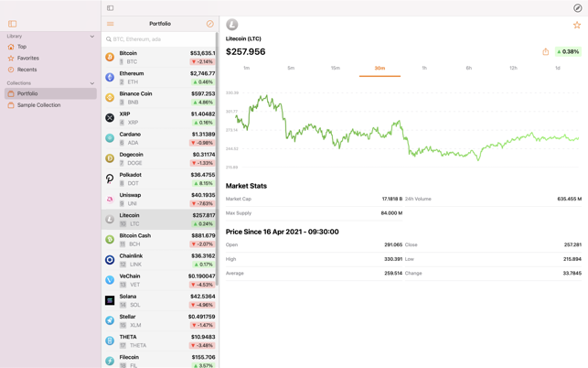Click the Market Cap value 17.1818 B
Viewport: 588px width, 368px height.
pyautogui.click(x=392, y=199)
